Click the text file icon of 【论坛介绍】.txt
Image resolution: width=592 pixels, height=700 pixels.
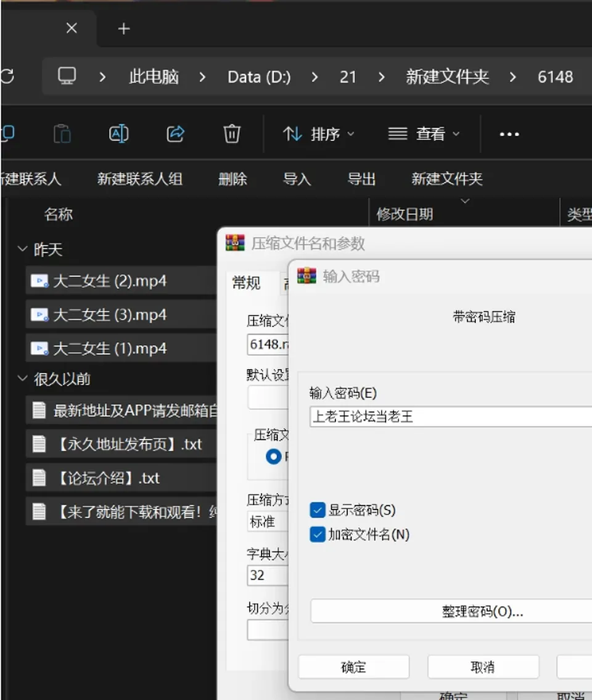[x=39, y=478]
